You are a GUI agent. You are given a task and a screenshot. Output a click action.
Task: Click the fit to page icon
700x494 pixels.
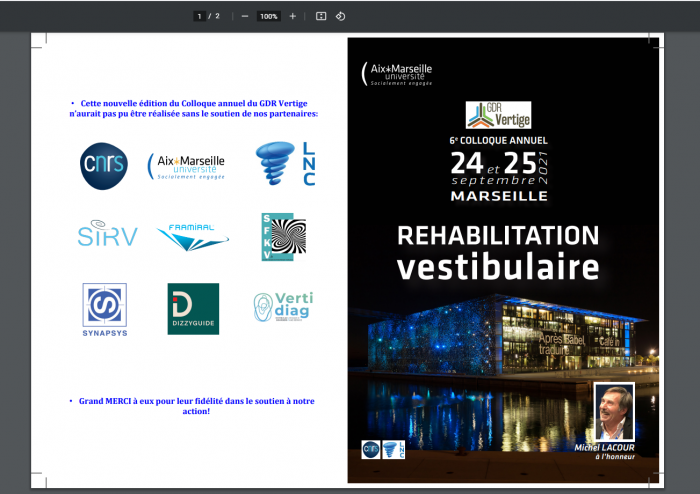[x=321, y=17]
